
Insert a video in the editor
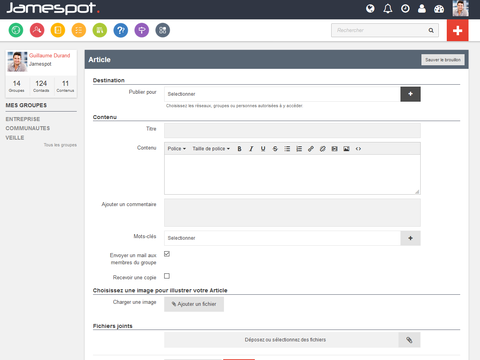click(x=334, y=149)
